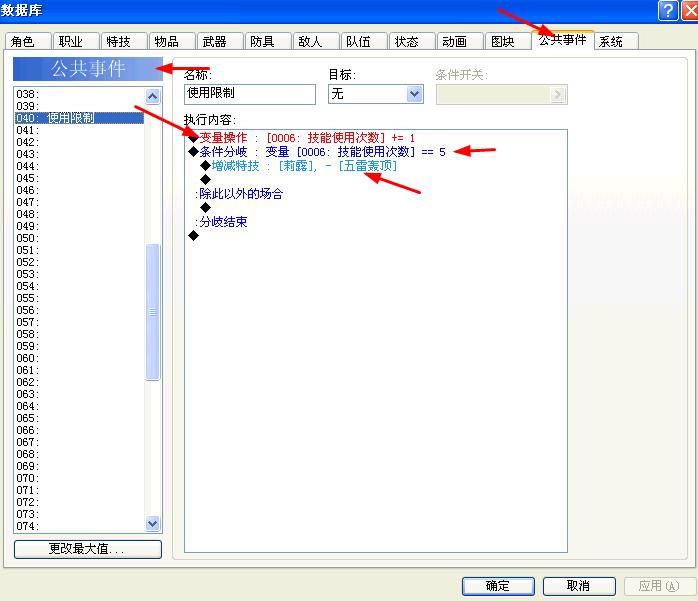Click the 条件开关 arrow button
This screenshot has width=698, height=601.
[558, 94]
